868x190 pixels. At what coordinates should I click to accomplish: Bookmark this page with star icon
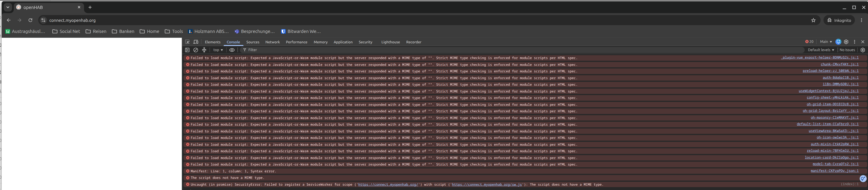tap(813, 20)
